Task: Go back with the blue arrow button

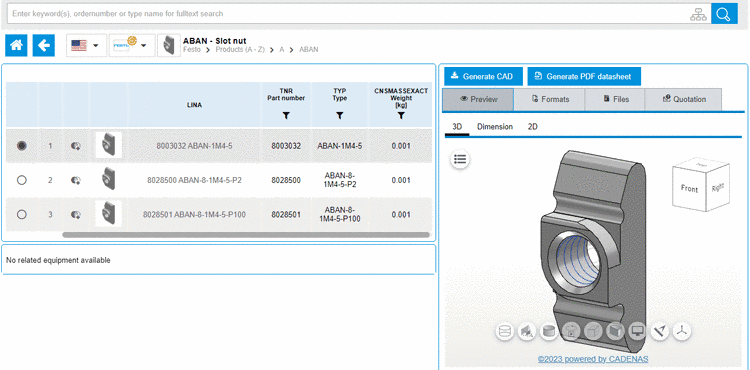Action: point(44,45)
